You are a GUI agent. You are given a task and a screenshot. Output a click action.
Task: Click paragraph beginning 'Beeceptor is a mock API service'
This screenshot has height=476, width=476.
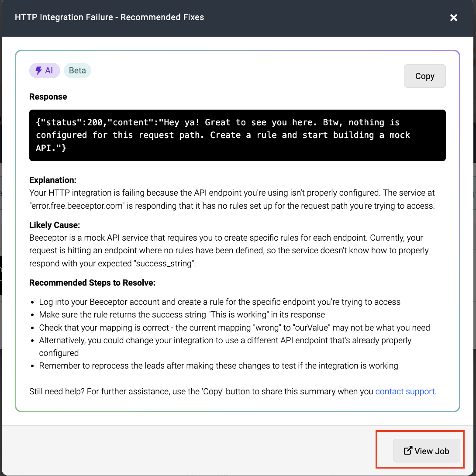click(x=229, y=251)
